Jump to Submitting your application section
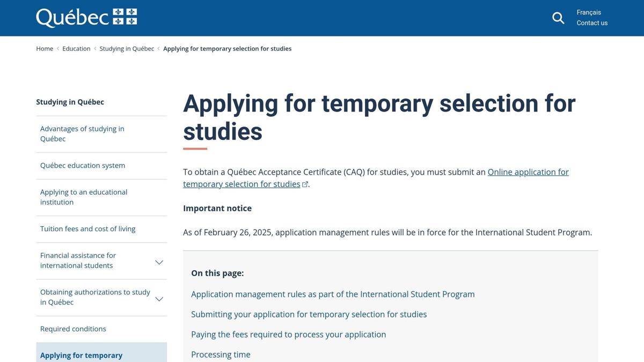This screenshot has height=362, width=644. coord(309,314)
